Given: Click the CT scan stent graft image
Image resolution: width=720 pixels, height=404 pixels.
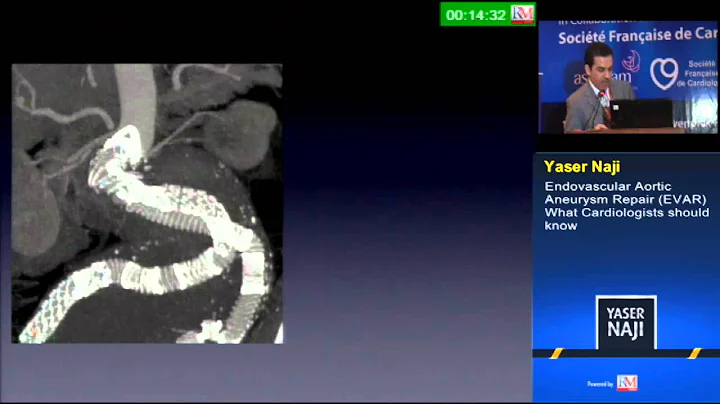Looking at the screenshot, I should (x=147, y=203).
